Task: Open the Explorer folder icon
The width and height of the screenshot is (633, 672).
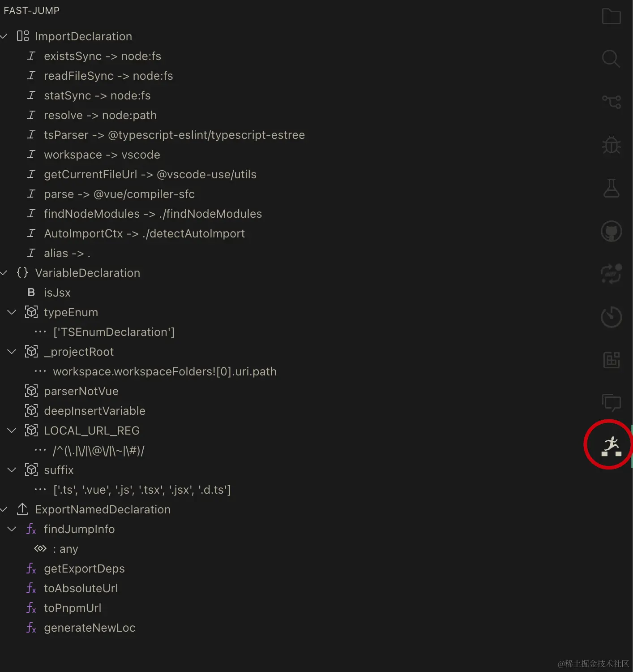Action: click(611, 17)
